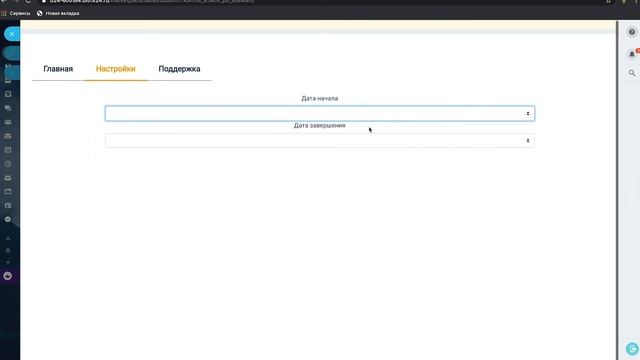
Task: Reload the page with the browser refresh icon
Action: coord(28,1)
